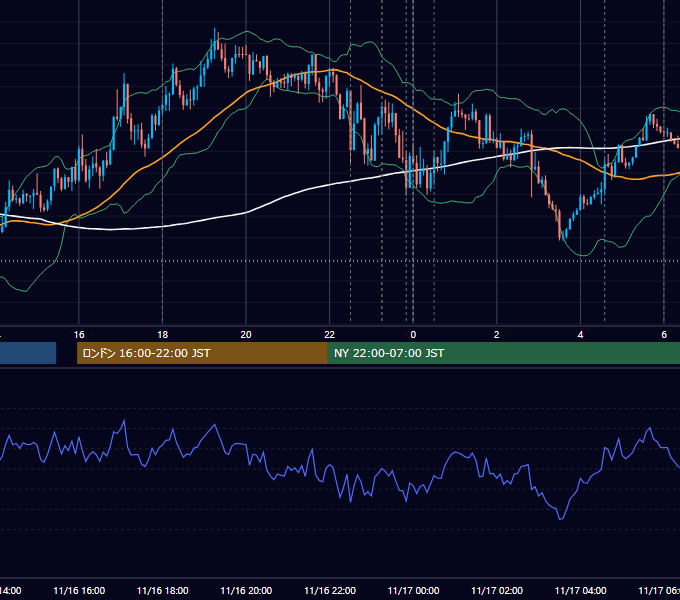Click the NY 22:00-07:00 JST session bar

[x=503, y=353]
